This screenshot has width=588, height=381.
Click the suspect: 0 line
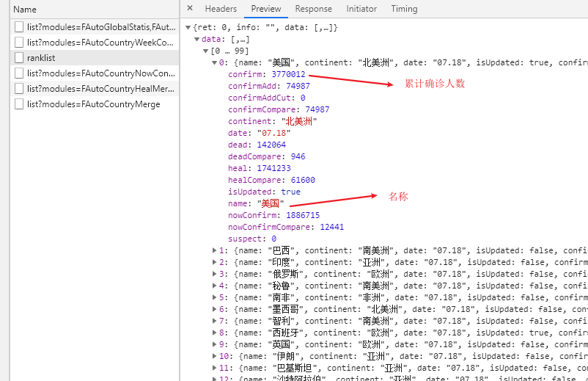(252, 239)
